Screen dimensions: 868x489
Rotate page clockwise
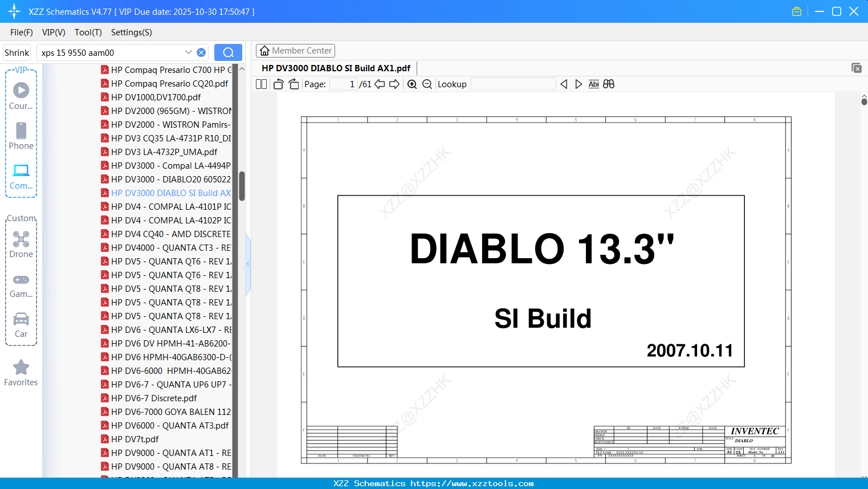[x=294, y=84]
